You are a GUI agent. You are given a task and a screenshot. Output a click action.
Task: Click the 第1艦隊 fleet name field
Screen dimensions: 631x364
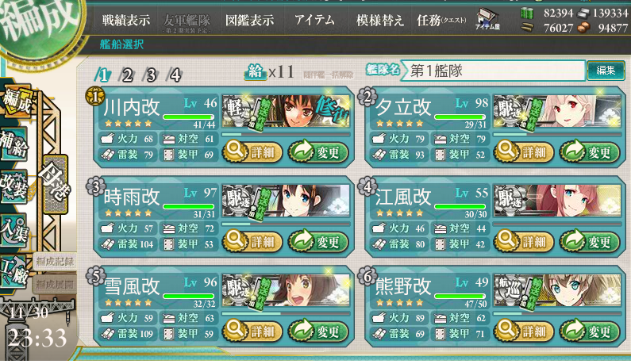[x=493, y=71]
